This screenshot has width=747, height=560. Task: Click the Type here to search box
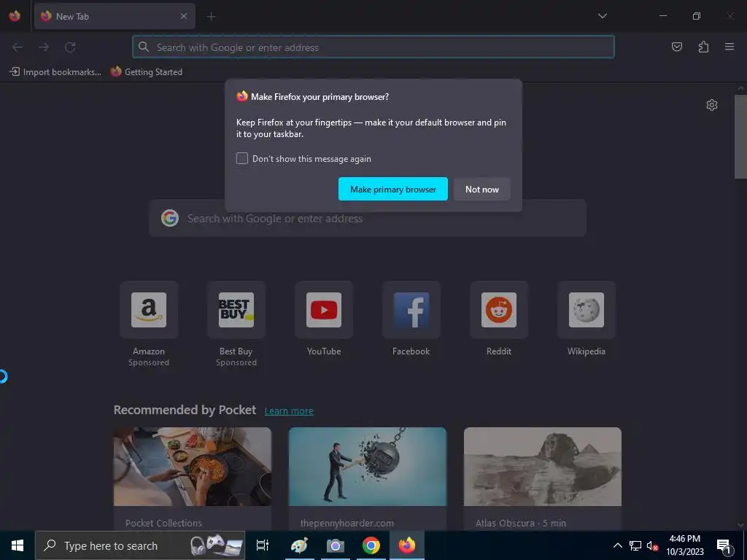pos(140,545)
